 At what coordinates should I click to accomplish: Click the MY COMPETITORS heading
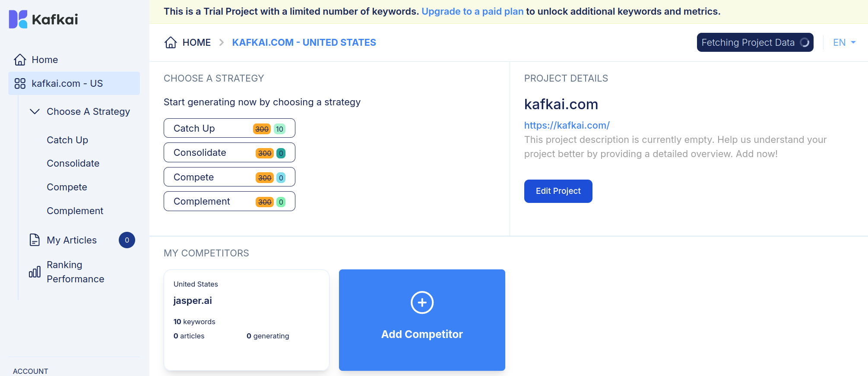[206, 253]
